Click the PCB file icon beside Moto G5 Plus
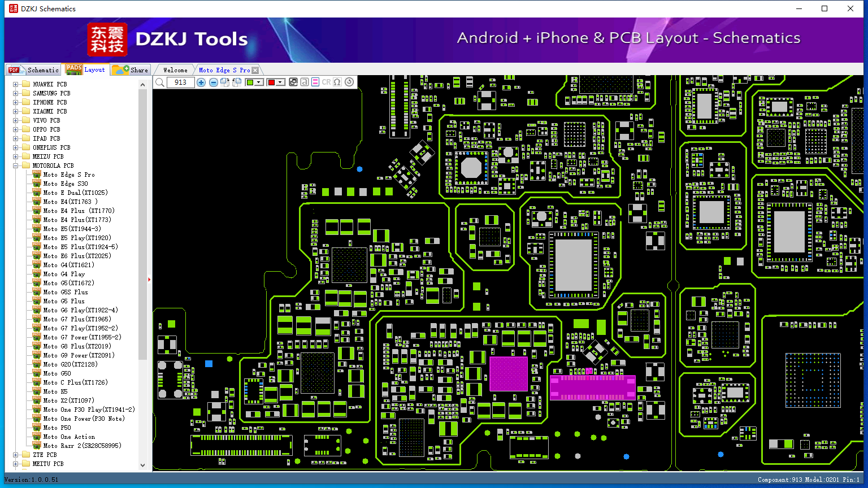Image resolution: width=868 pixels, height=488 pixels. 37,301
